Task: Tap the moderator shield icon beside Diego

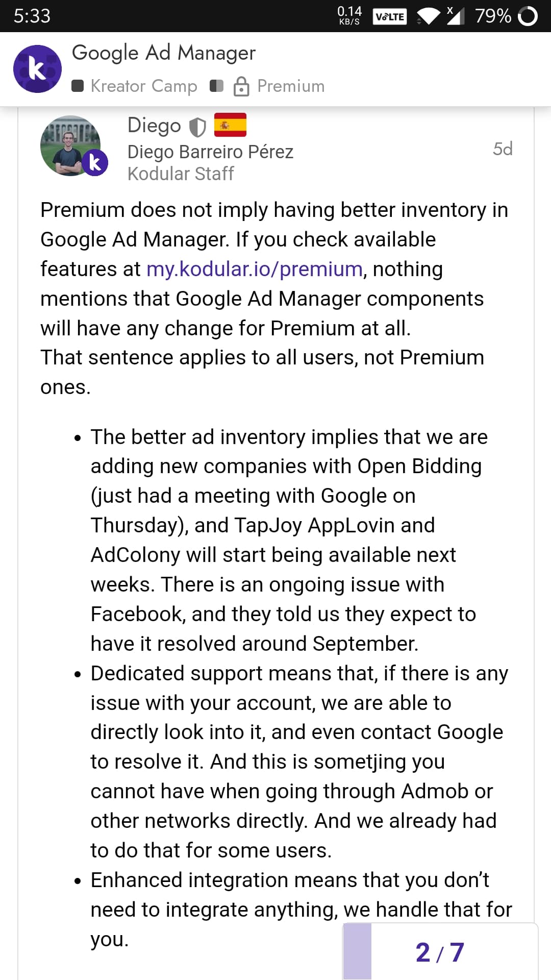Action: (x=197, y=127)
